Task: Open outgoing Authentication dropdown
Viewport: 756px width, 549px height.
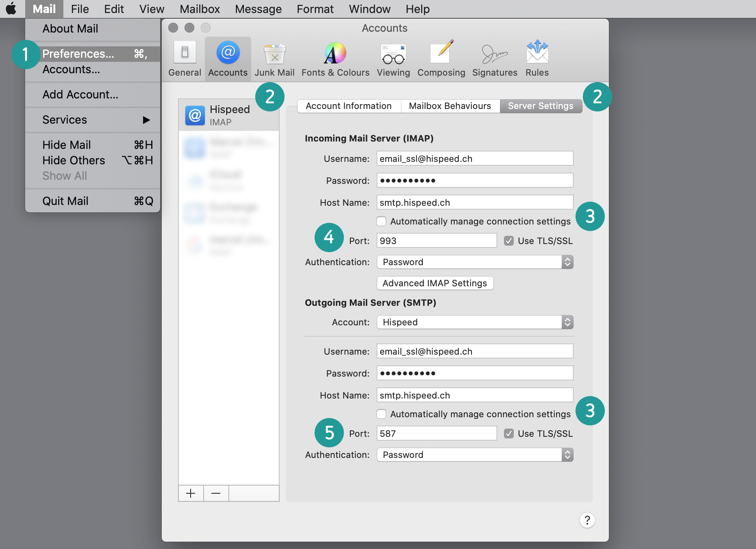Action: tap(475, 455)
